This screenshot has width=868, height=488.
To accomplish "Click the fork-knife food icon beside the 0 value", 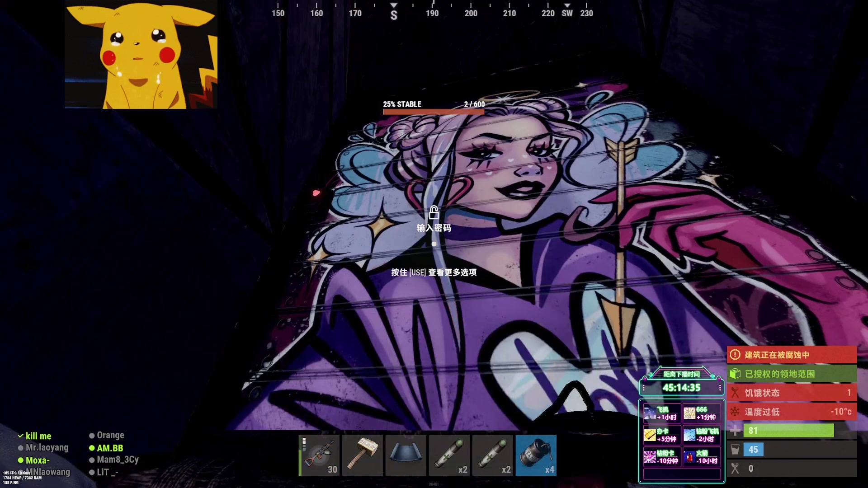I will coord(736,469).
